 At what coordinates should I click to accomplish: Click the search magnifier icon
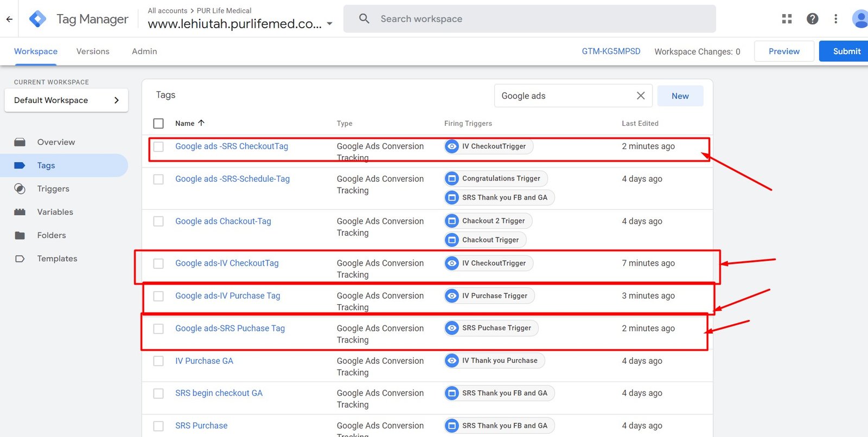pyautogui.click(x=365, y=19)
